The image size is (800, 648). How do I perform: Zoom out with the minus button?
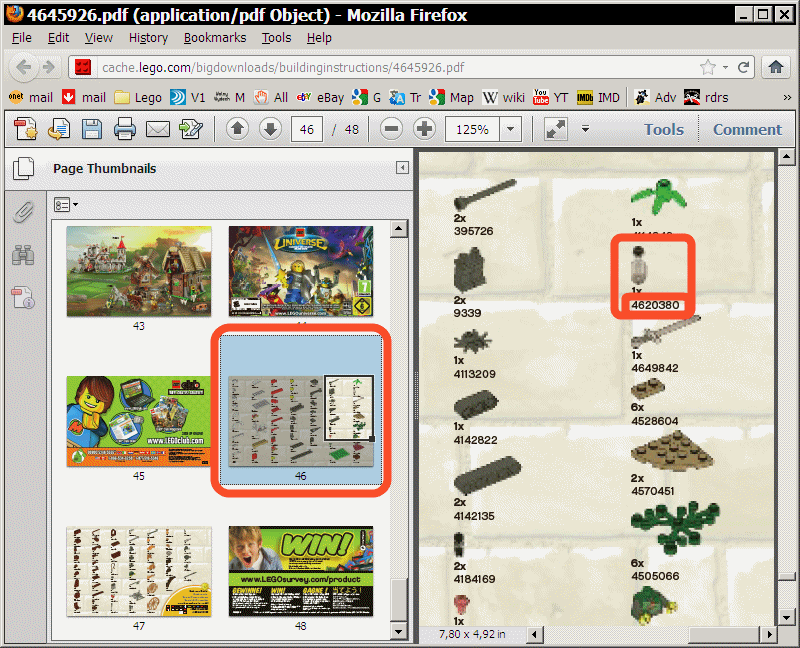[x=391, y=129]
